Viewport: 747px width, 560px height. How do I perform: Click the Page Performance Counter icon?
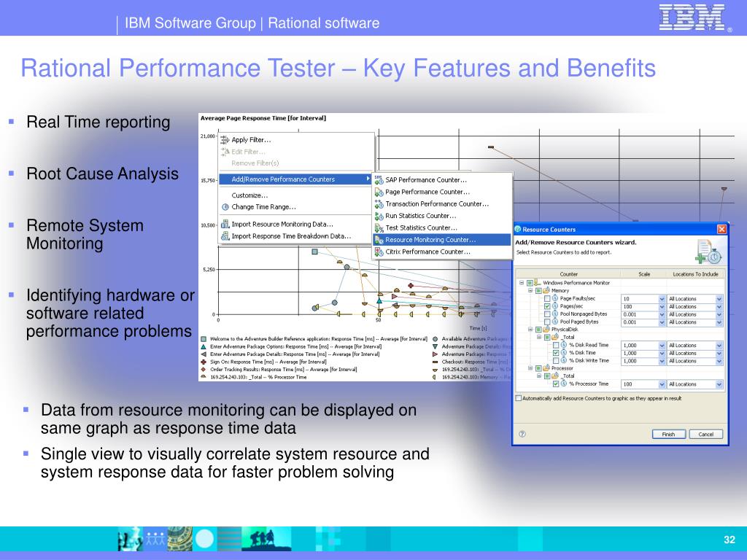(379, 192)
